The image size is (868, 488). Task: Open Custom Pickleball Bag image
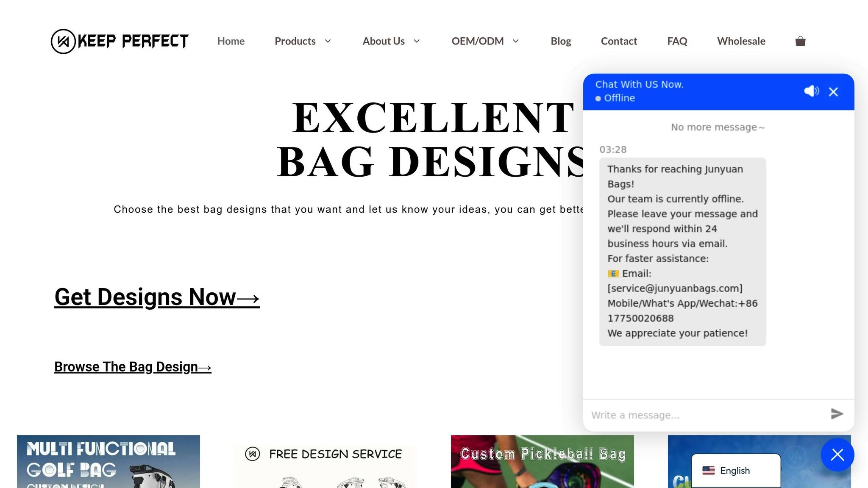pyautogui.click(x=542, y=462)
